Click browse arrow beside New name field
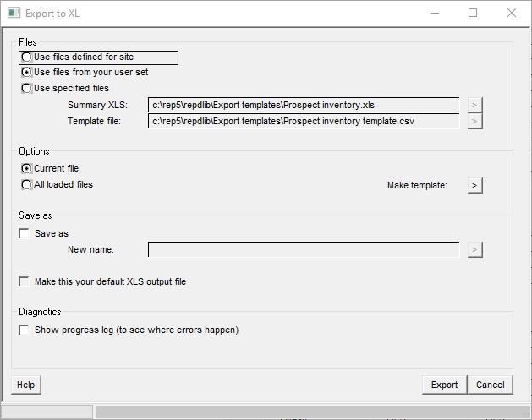This screenshot has height=420, width=532. (x=475, y=249)
